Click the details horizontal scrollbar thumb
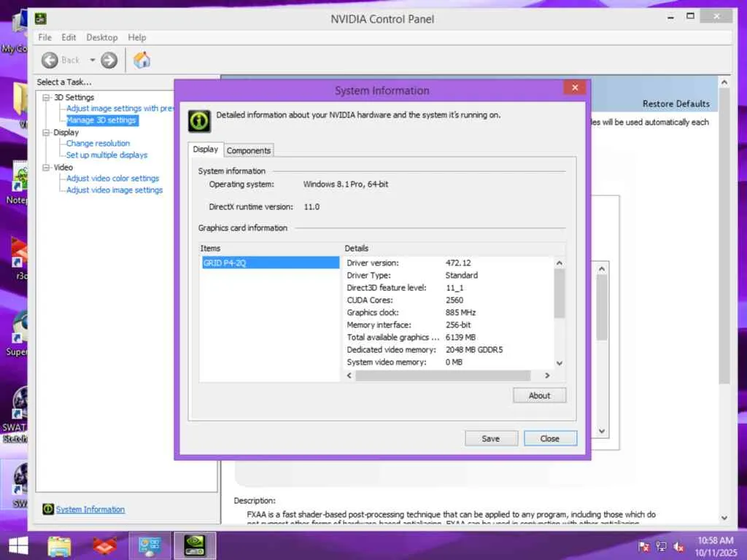The image size is (747, 560). click(443, 376)
